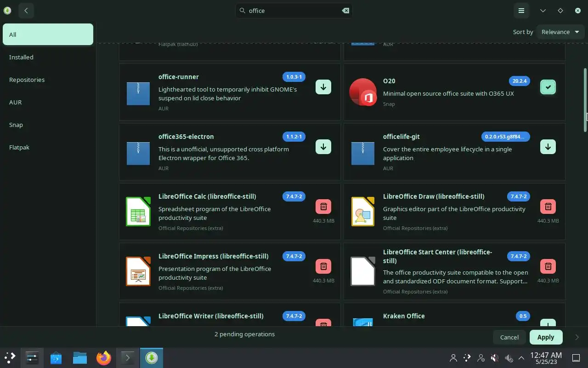
Task: Open the office365-electron package icon
Action: (138, 153)
